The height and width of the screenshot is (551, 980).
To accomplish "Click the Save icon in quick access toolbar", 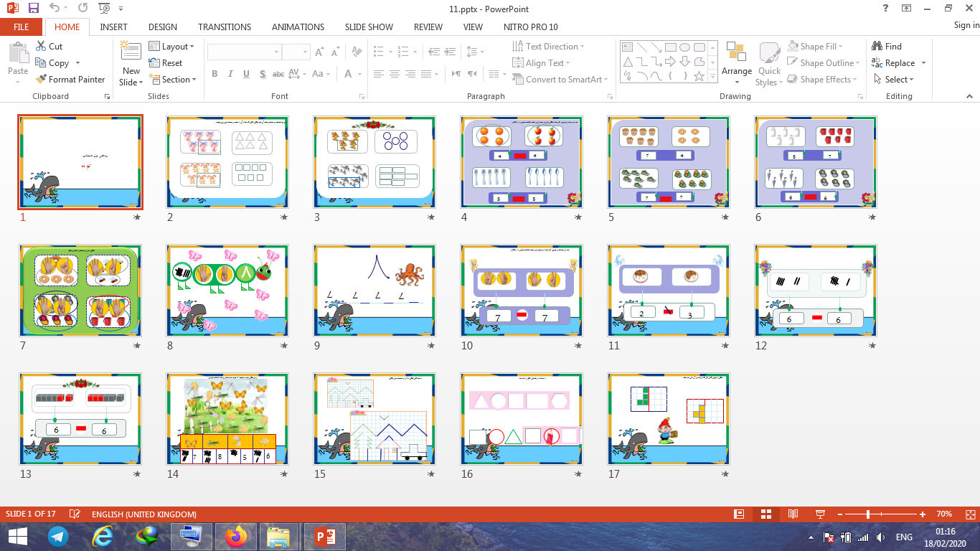I will [x=33, y=9].
